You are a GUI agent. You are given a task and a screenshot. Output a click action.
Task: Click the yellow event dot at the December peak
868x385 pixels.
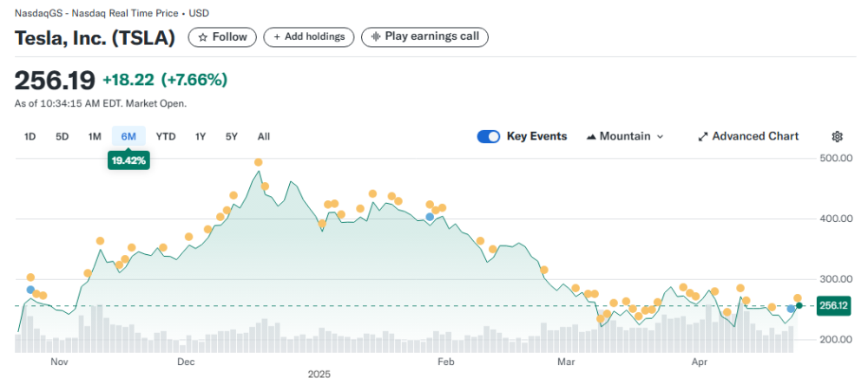click(258, 162)
